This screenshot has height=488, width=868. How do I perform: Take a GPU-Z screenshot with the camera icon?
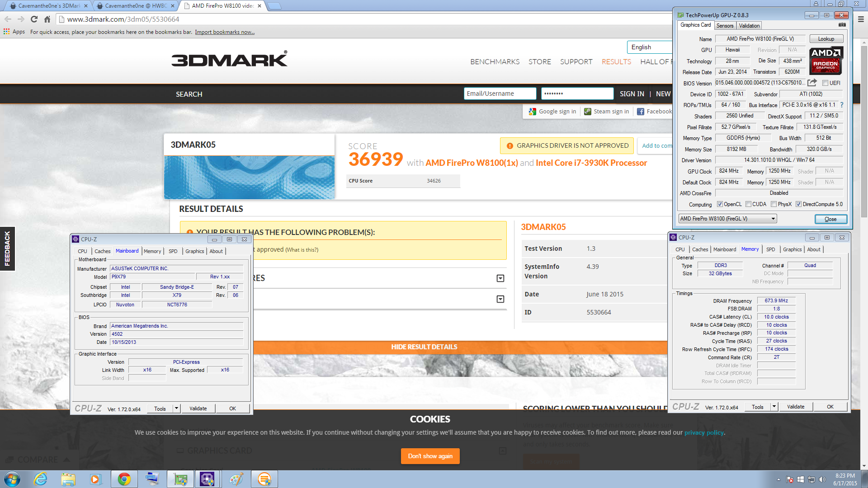(842, 25)
